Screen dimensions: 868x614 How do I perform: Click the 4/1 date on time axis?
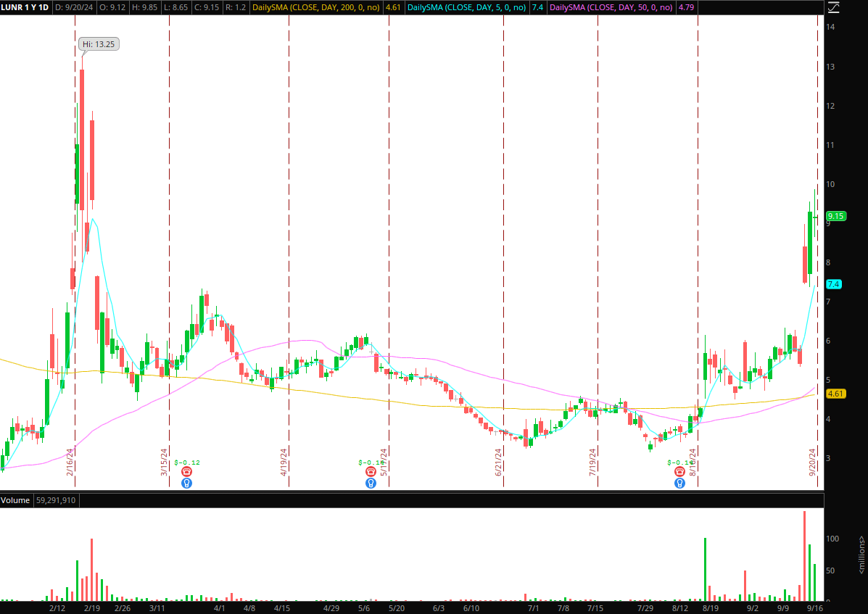tap(219, 608)
